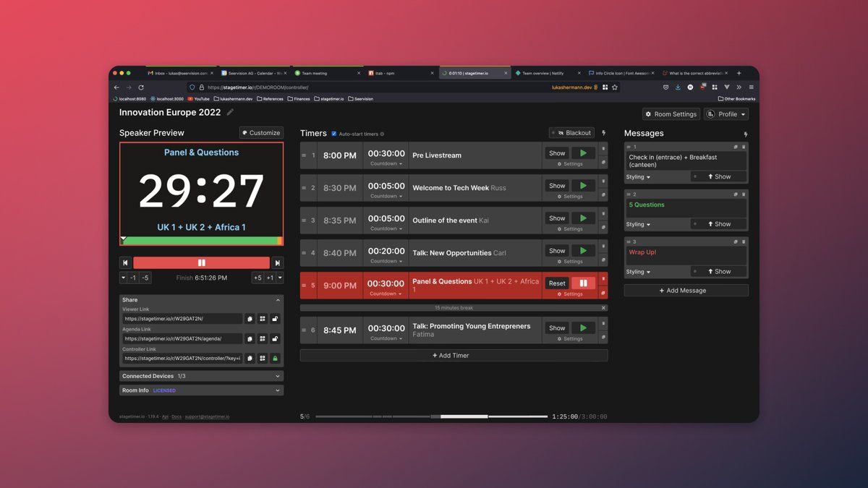Start the Pre Livestream timer with its play icon
The image size is (868, 488).
coord(583,153)
